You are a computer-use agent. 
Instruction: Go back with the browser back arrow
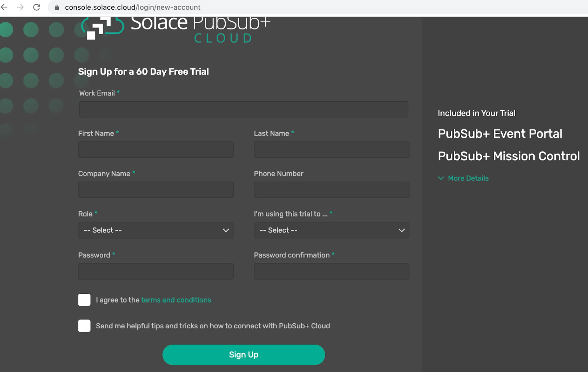tap(4, 7)
